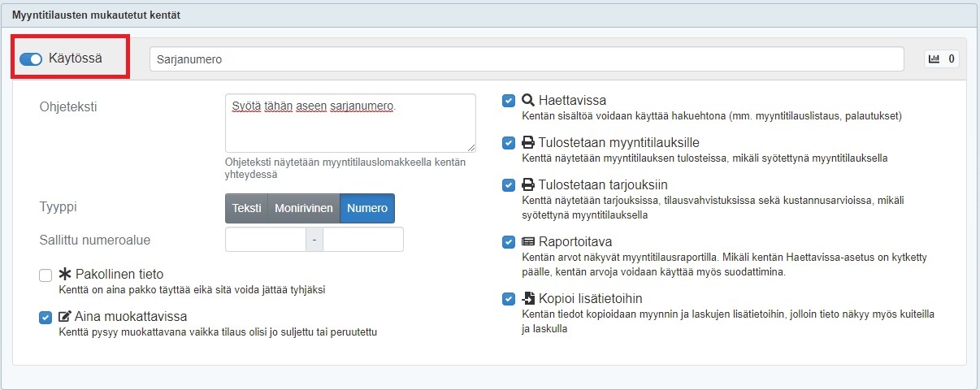Viewport: 980px width, 390px height.
Task: Select the Teksti type button
Action: pos(246,208)
